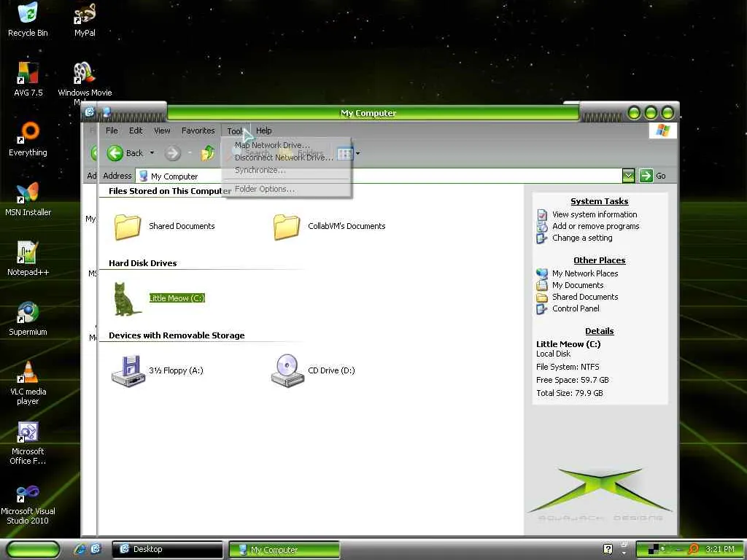This screenshot has width=747, height=560.
Task: Click the 3:21 PM system clock
Action: pyautogui.click(x=720, y=549)
